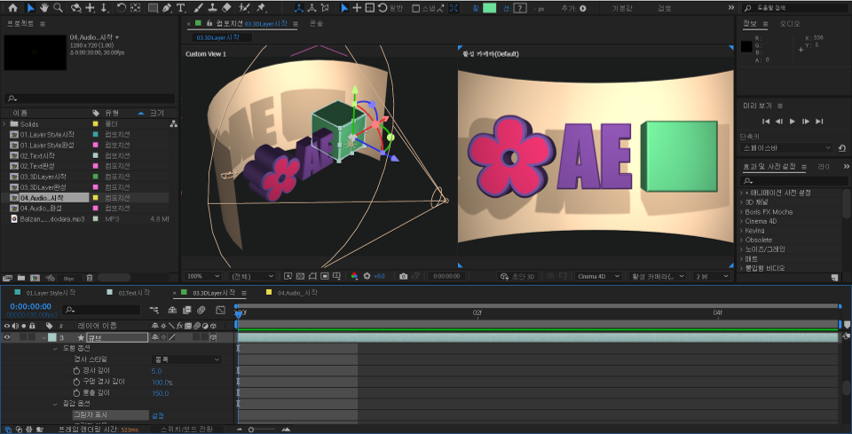
Task: Collapse the 질감 옵션 group
Action: click(x=55, y=404)
